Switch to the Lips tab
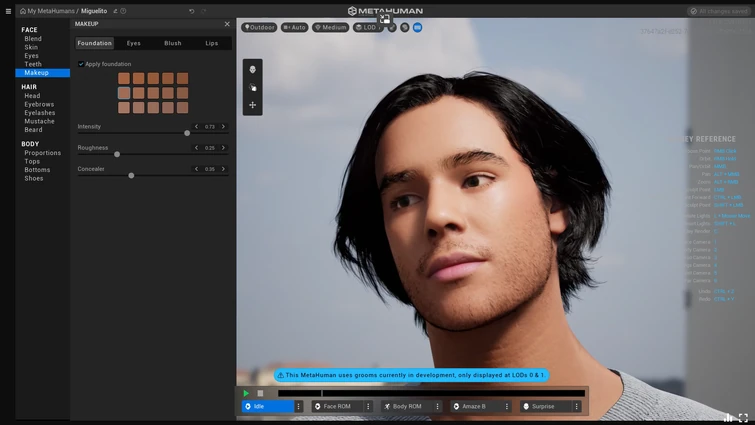The width and height of the screenshot is (755, 425). (x=211, y=44)
